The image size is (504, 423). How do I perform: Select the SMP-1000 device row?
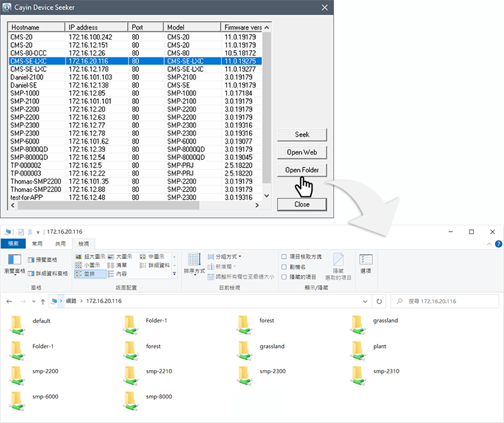(135, 93)
